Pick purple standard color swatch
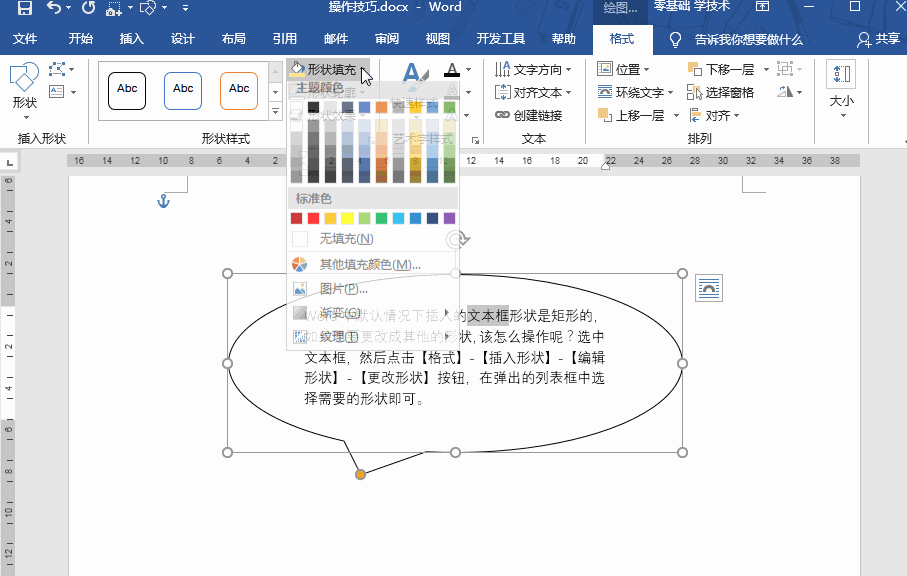The image size is (907, 576). [449, 218]
